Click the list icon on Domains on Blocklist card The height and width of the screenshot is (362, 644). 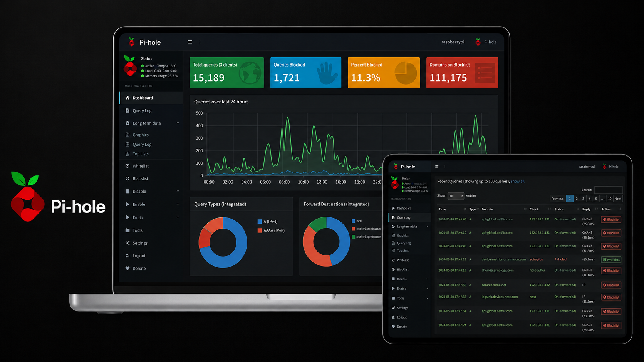tap(485, 73)
